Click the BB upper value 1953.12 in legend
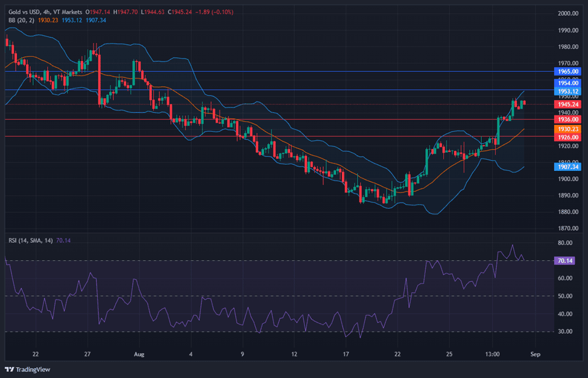Screen dimensions: 588x378 pyautogui.click(x=72, y=20)
